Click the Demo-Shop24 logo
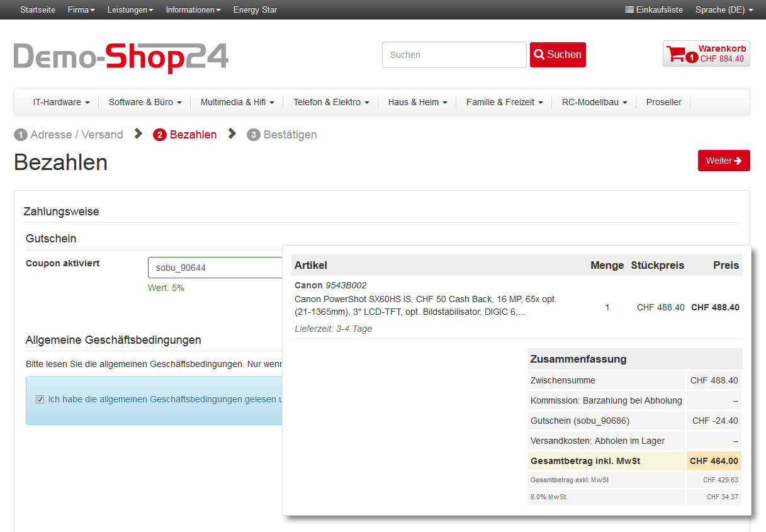 click(x=121, y=57)
